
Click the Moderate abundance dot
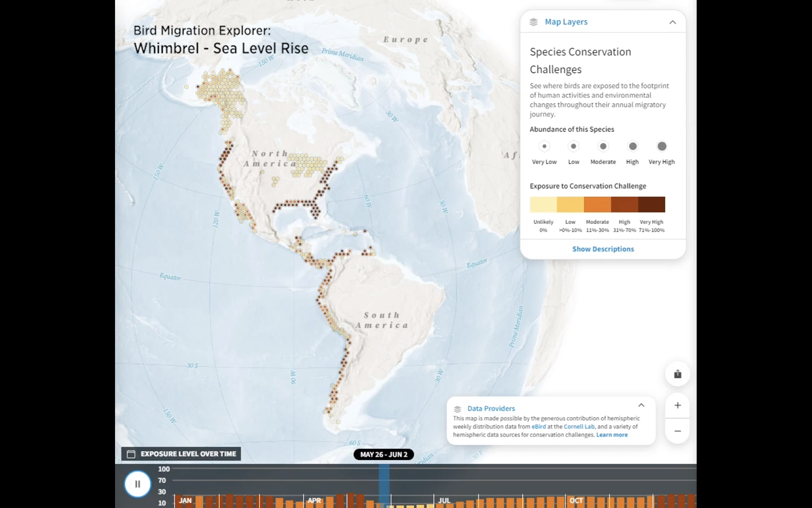(603, 146)
